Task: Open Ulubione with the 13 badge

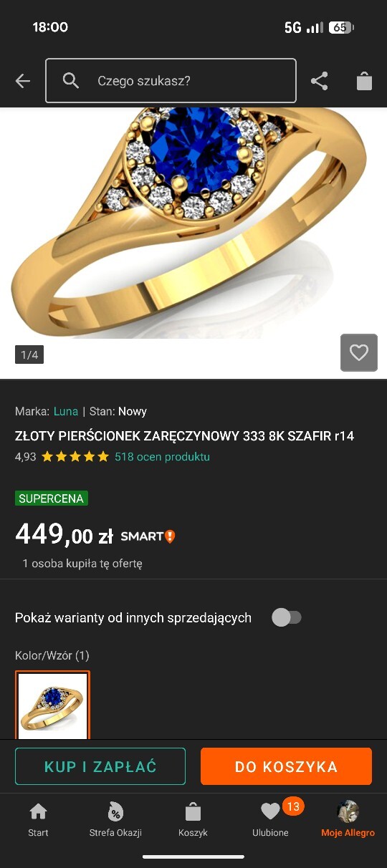Action: click(271, 820)
